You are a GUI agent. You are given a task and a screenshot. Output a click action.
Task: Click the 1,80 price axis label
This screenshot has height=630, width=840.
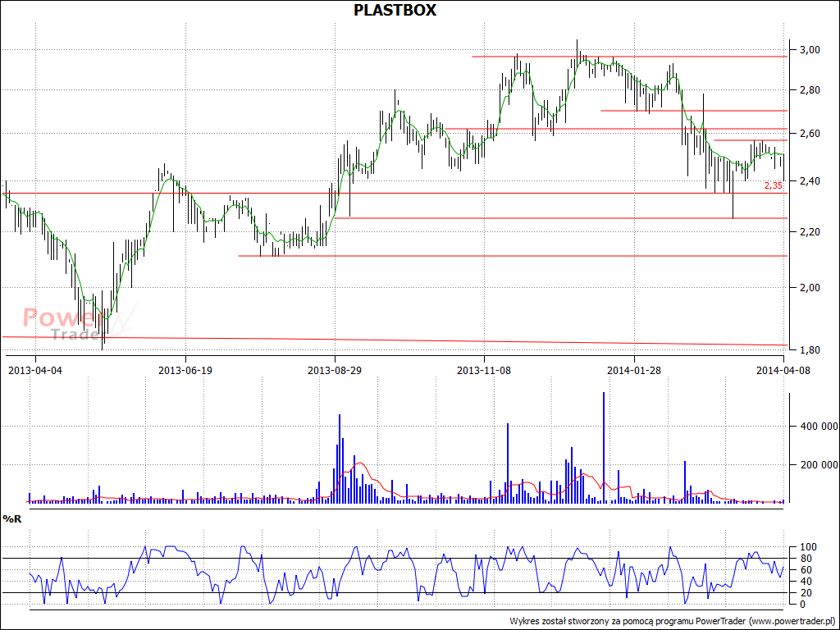(810, 349)
